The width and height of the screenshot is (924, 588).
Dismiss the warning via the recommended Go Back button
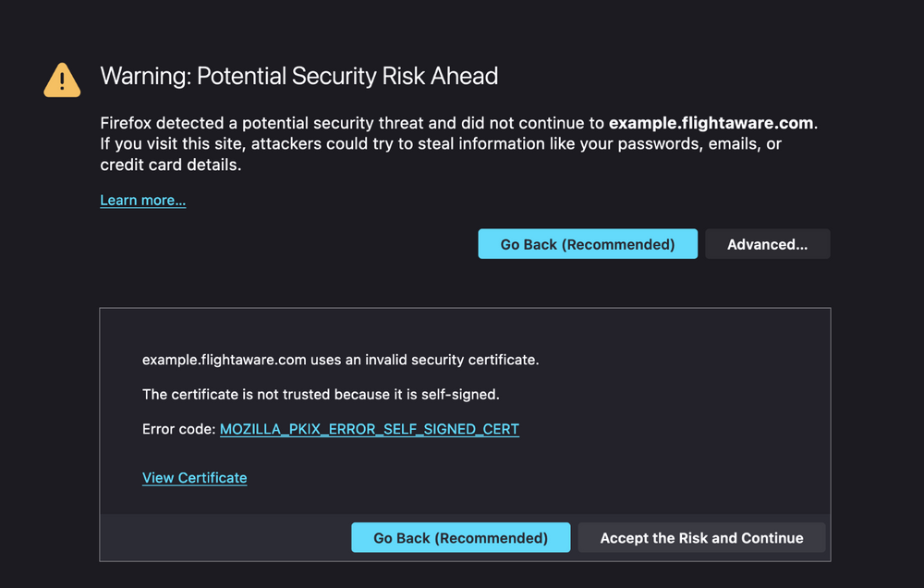point(588,243)
